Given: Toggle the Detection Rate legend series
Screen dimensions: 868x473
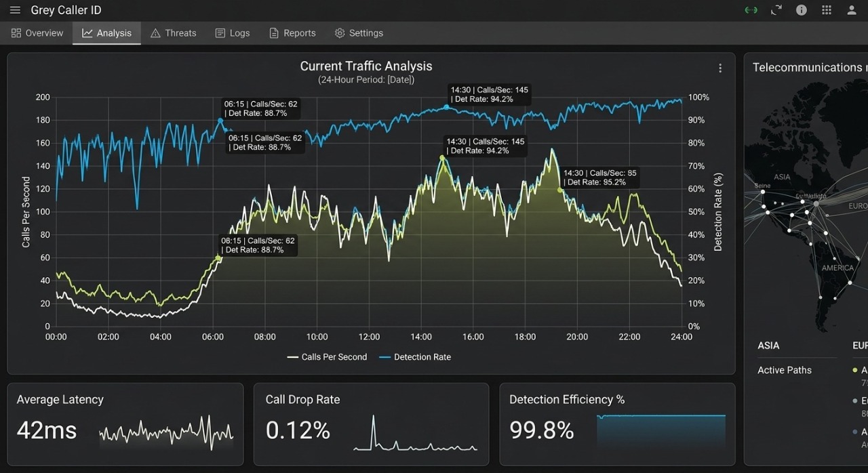Looking at the screenshot, I should 415,357.
